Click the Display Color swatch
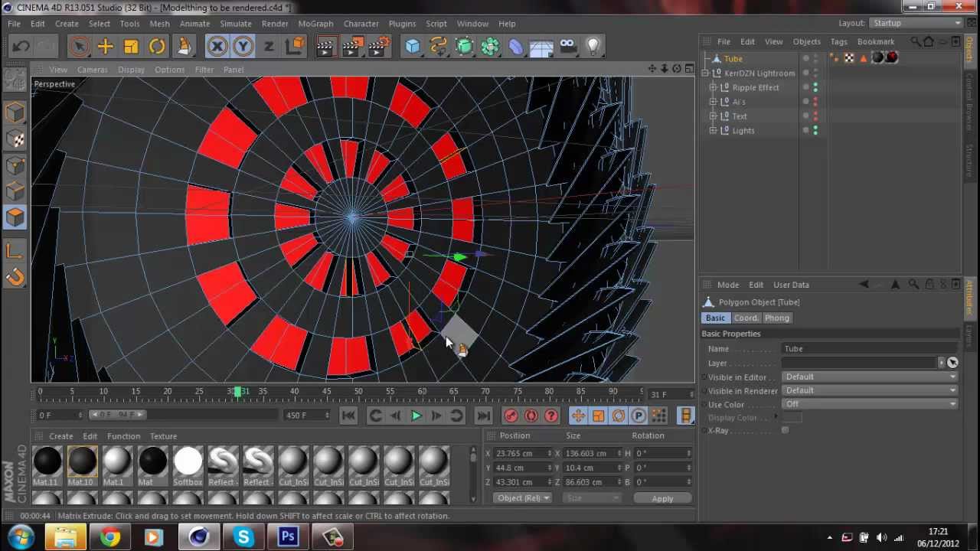This screenshot has width=980, height=551. click(792, 418)
